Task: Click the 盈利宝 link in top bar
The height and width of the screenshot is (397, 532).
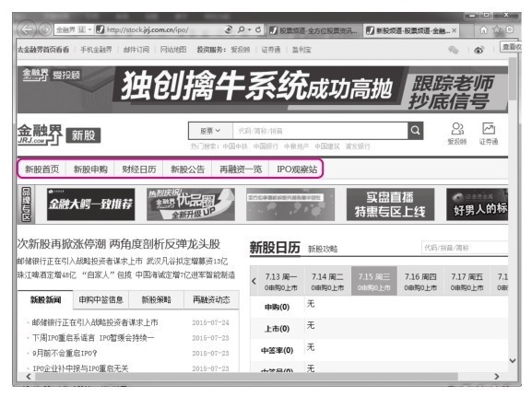Action: point(301,50)
